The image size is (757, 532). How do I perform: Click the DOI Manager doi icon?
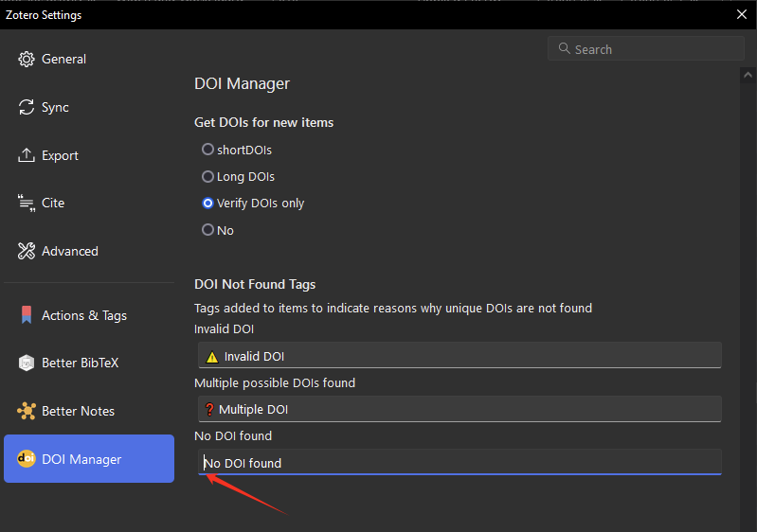tap(27, 458)
